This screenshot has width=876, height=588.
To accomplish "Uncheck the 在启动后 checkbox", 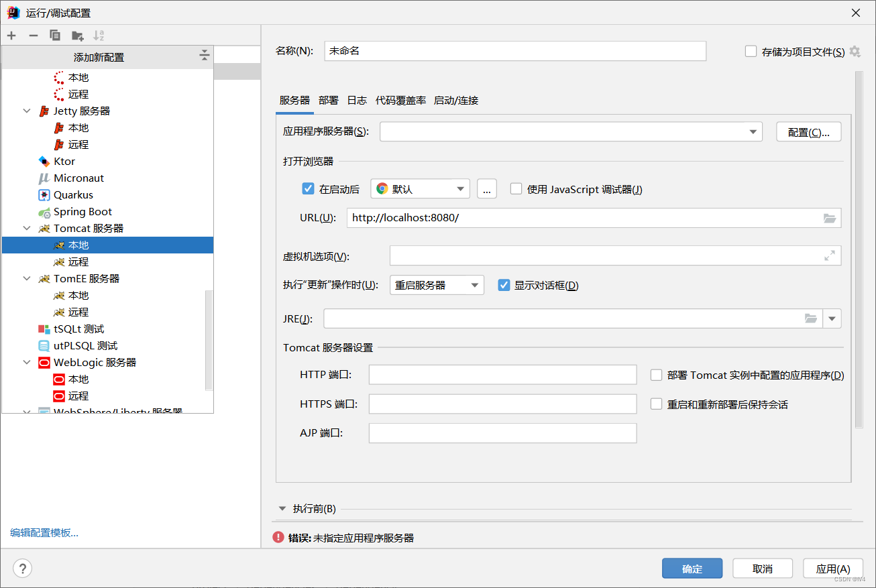I will click(x=309, y=189).
